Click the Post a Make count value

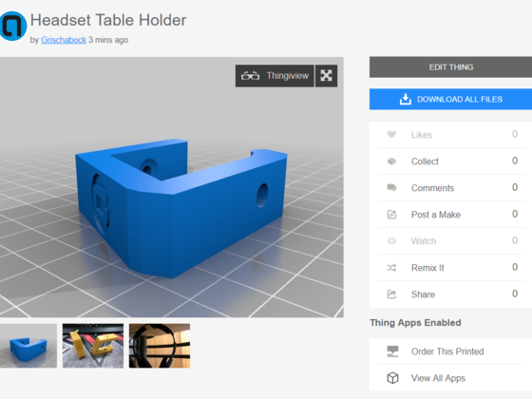[x=515, y=214]
